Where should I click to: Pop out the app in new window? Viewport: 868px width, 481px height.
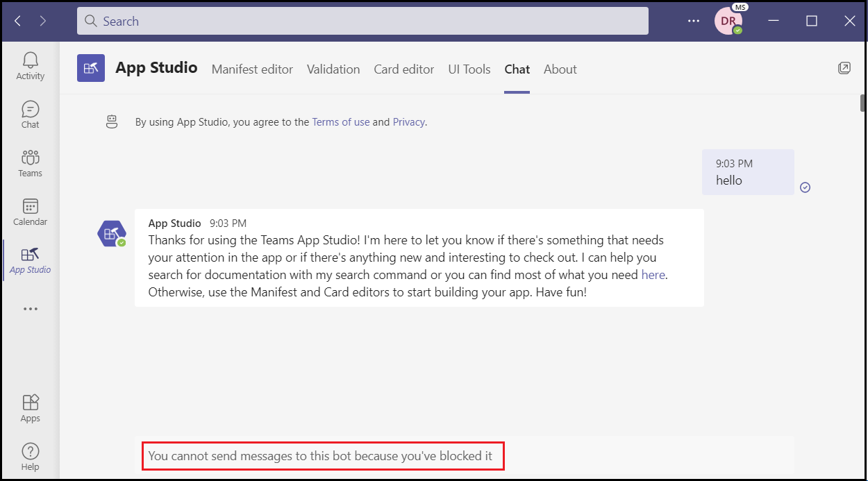(x=844, y=67)
